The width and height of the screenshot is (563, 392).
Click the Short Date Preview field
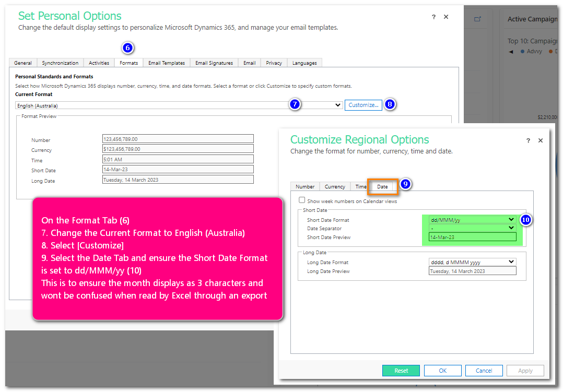[x=472, y=237]
